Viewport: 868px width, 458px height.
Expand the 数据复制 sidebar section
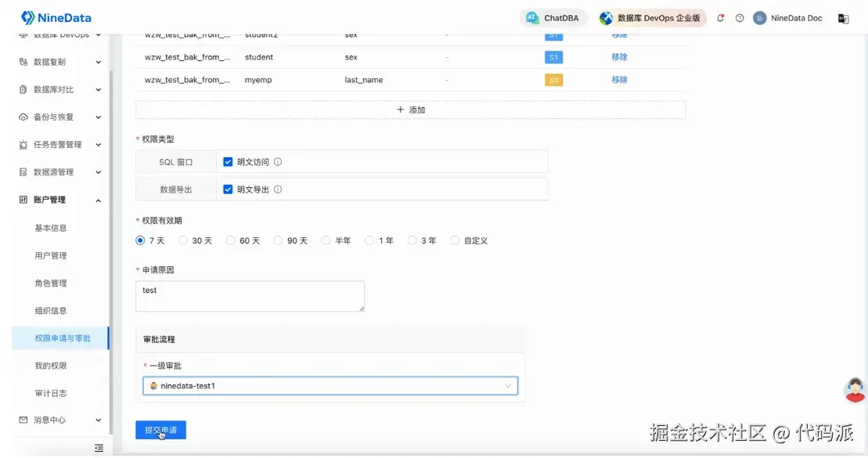click(x=59, y=62)
